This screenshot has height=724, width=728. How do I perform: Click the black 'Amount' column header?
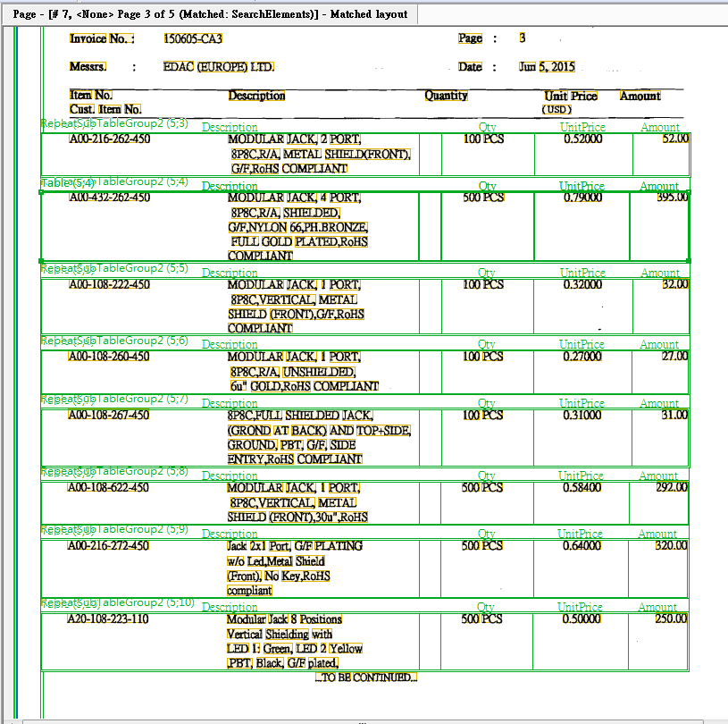[640, 97]
